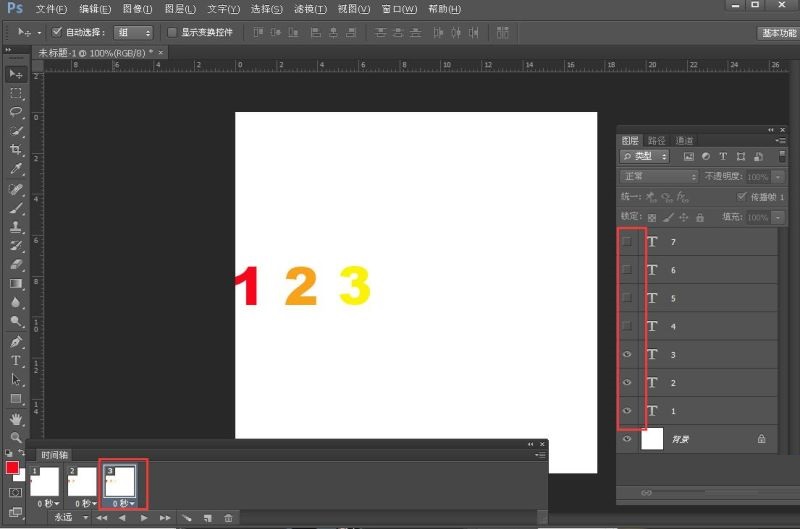
Task: Click the red foreground color swatch
Action: coord(12,467)
